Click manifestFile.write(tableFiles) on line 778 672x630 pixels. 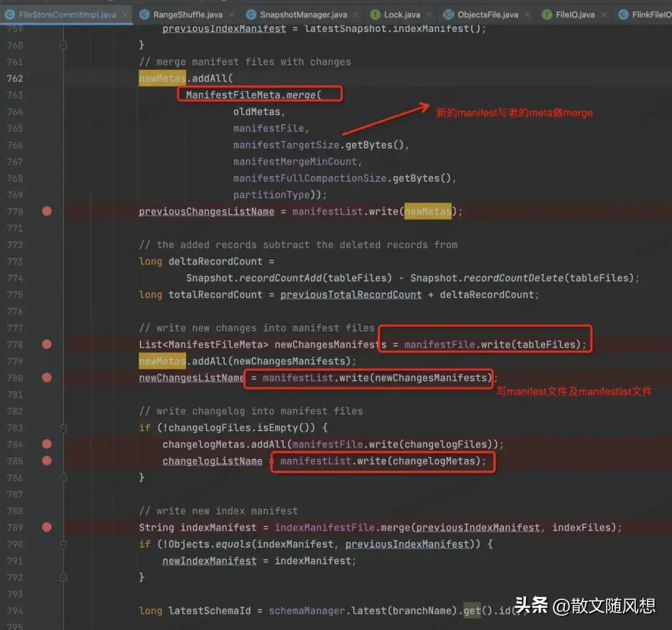click(492, 345)
